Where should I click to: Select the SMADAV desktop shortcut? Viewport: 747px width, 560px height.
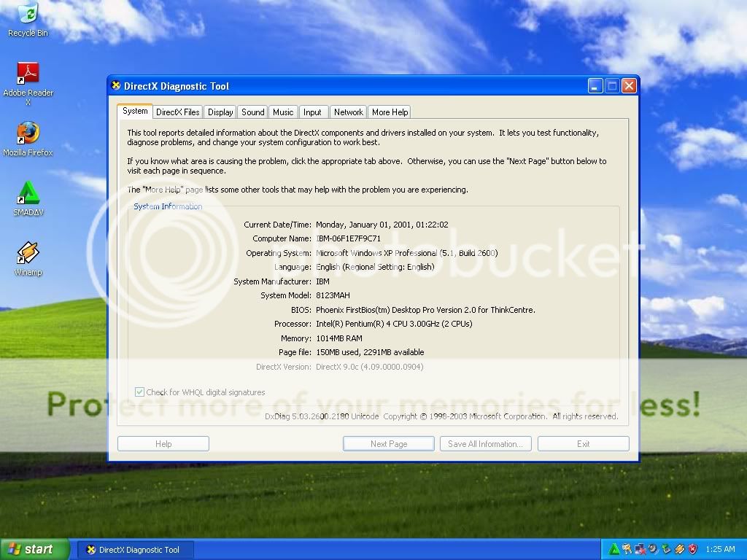[x=28, y=199]
